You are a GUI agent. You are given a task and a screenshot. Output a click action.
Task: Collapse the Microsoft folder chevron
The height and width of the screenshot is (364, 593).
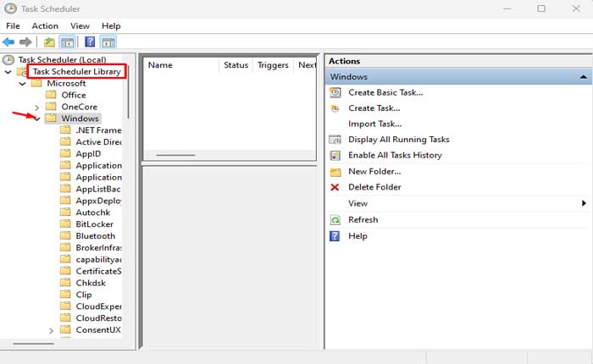click(x=22, y=84)
